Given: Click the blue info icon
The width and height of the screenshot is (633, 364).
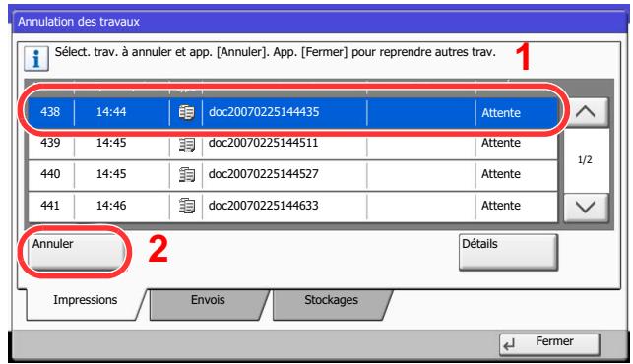Looking at the screenshot, I should [x=36, y=58].
